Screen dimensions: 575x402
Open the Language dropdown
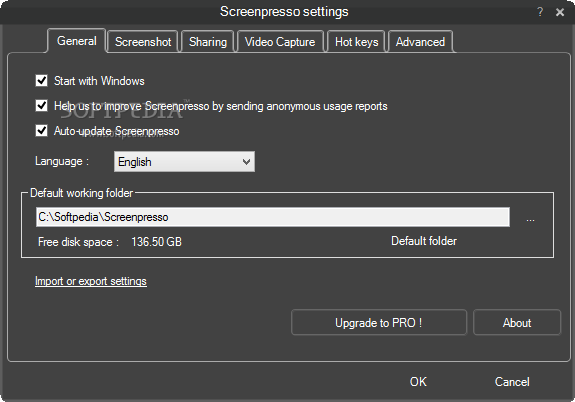(x=184, y=162)
